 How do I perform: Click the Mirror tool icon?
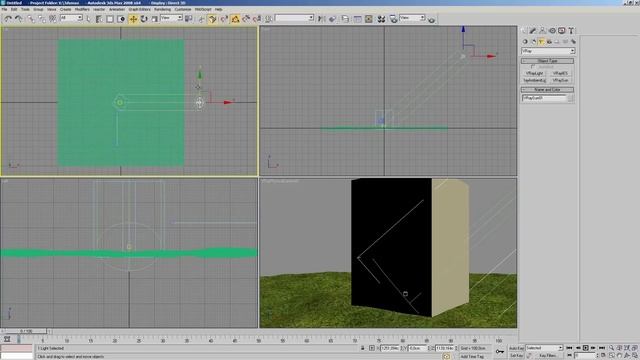(321, 19)
